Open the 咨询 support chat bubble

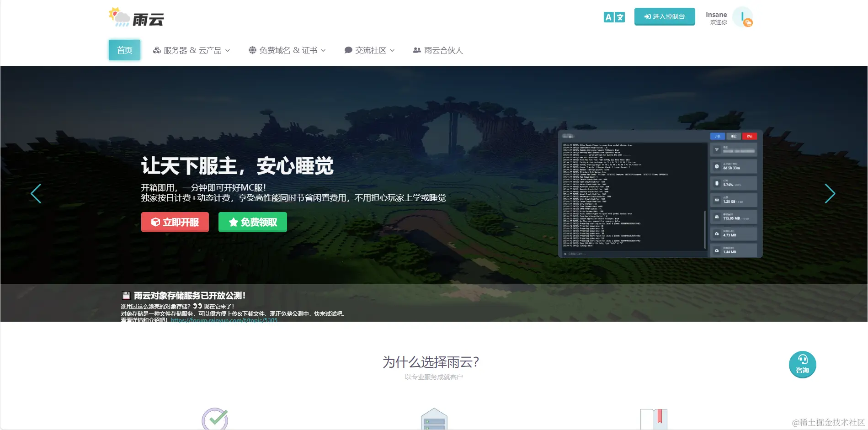pos(802,364)
